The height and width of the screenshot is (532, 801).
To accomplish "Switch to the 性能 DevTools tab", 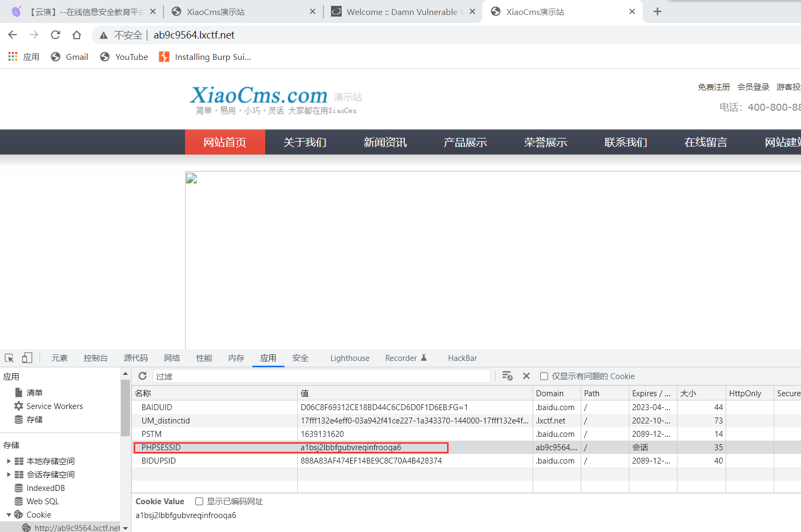I will 204,358.
